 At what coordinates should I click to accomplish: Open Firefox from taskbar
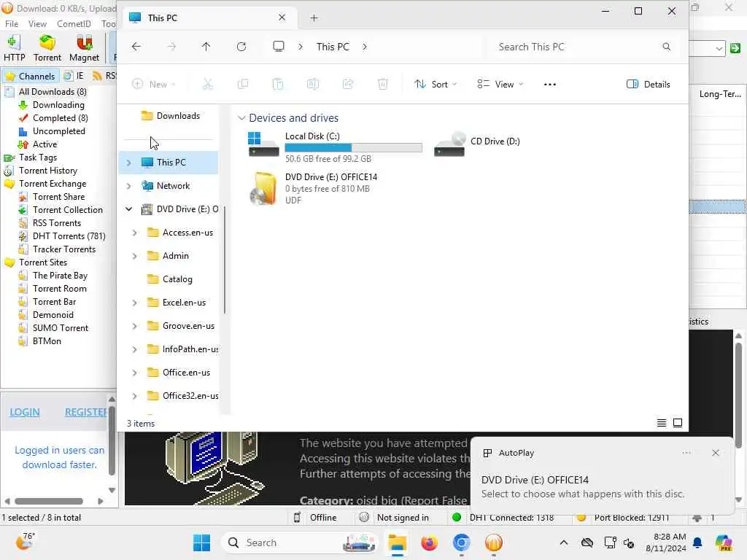(429, 542)
